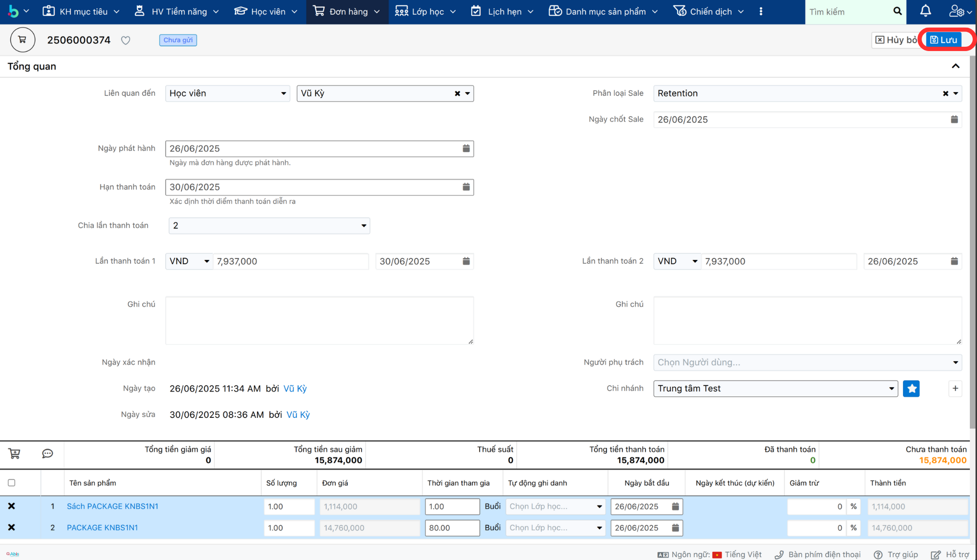Expand the Người phụ trách user dropdown
Screen dimensions: 977x560
(x=807, y=363)
